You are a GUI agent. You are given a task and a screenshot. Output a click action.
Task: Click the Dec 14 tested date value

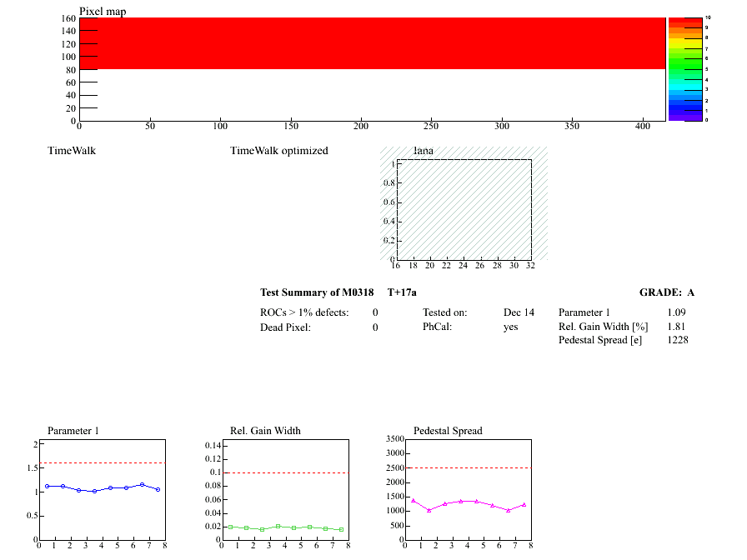tap(519, 312)
